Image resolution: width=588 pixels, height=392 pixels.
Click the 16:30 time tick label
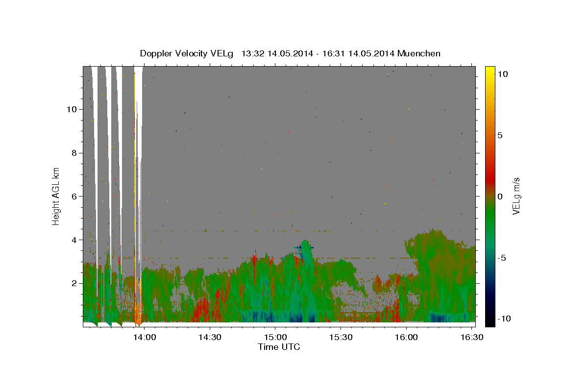471,338
